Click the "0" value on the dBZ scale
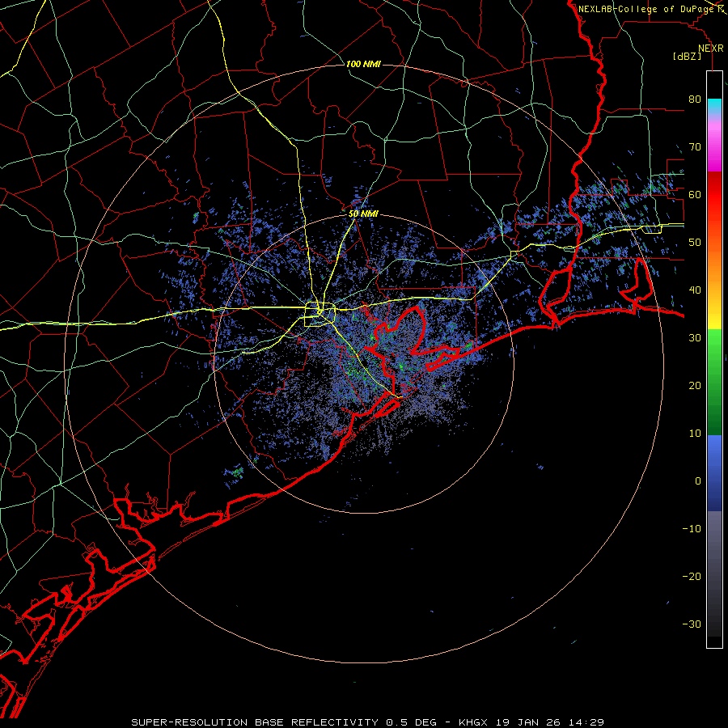This screenshot has width=728, height=728. click(698, 481)
